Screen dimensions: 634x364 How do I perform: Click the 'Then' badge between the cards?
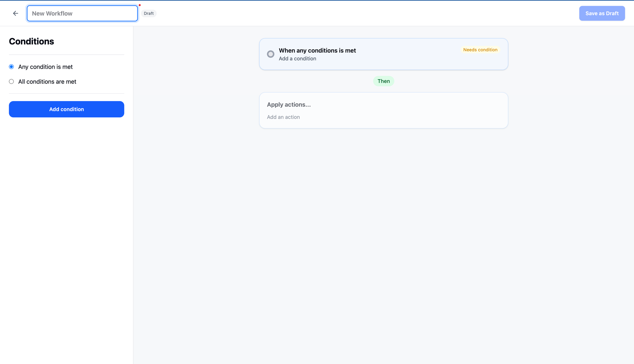[x=383, y=81]
